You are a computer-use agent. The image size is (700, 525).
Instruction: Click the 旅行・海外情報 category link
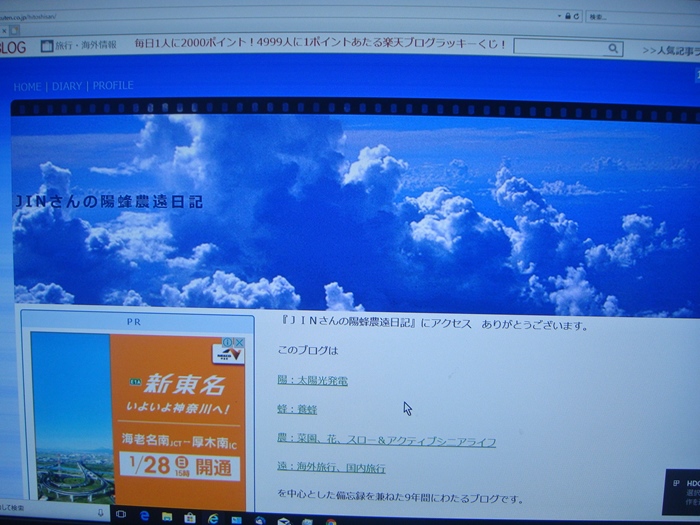point(86,45)
